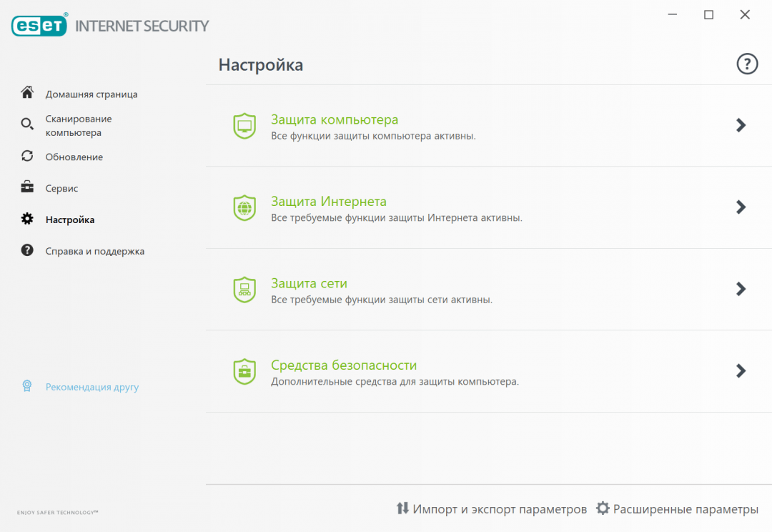The width and height of the screenshot is (772, 532).
Task: Select Домашняя страница in the sidebar
Action: [x=91, y=94]
